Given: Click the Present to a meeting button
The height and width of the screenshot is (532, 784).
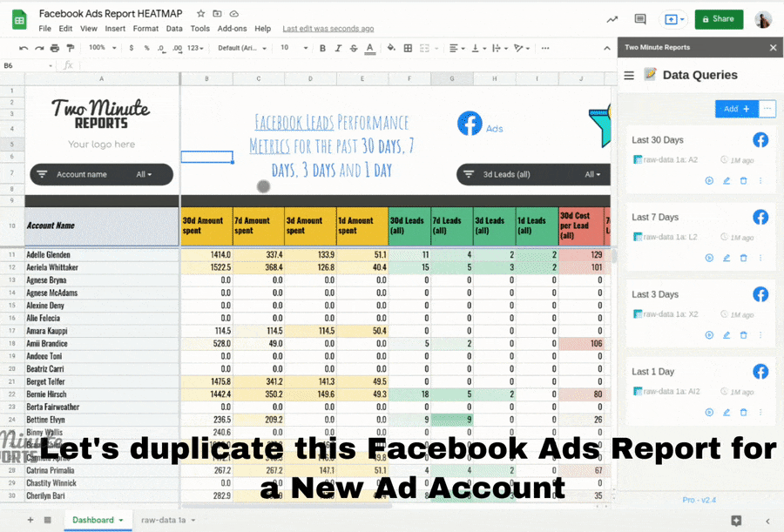Looking at the screenshot, I should pyautogui.click(x=673, y=19).
